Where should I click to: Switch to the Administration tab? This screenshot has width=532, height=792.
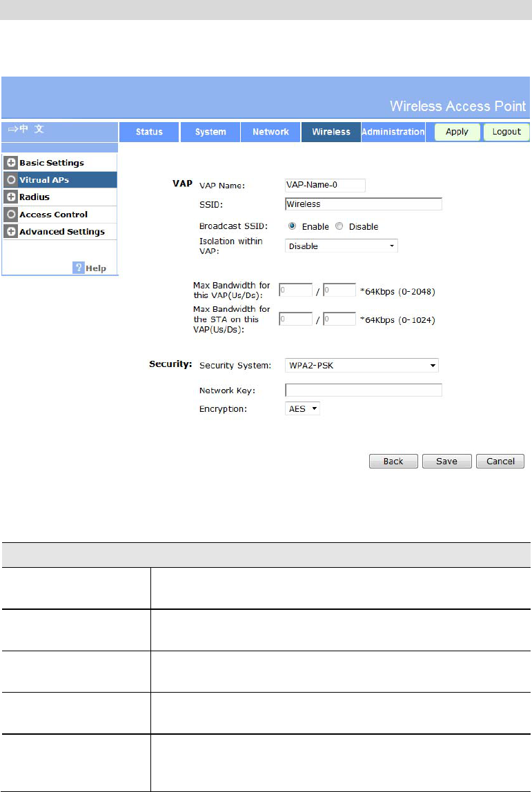(393, 132)
